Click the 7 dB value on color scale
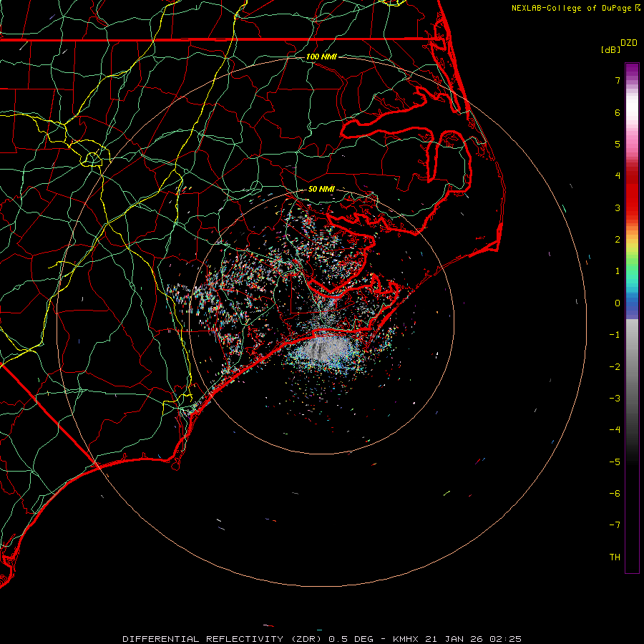This screenshot has width=644, height=644. point(618,80)
